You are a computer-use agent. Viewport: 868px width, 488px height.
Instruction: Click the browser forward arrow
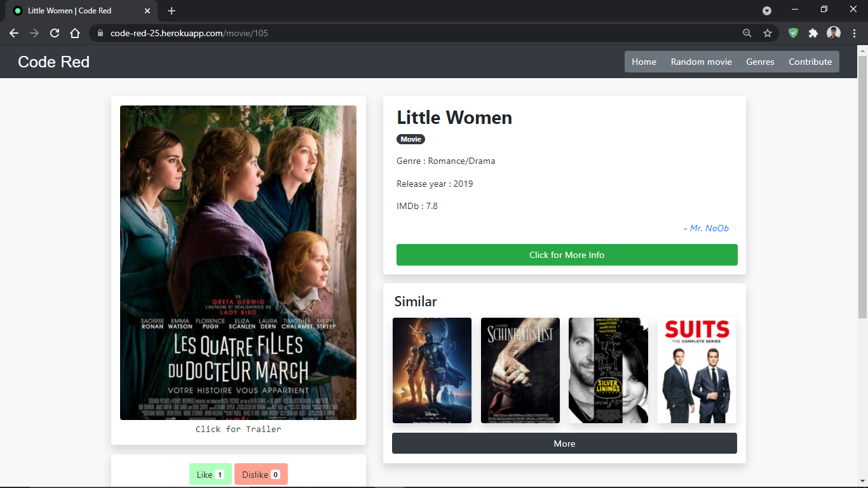pyautogui.click(x=34, y=33)
